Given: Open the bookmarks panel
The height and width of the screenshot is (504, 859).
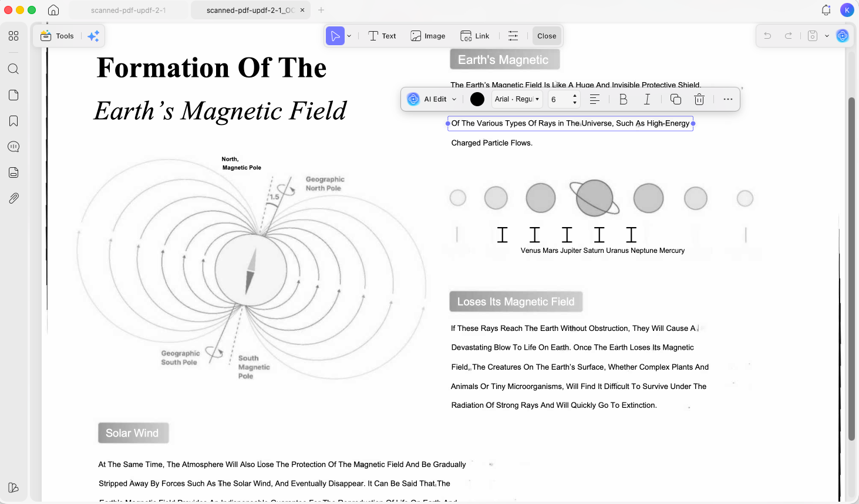Looking at the screenshot, I should [x=14, y=121].
